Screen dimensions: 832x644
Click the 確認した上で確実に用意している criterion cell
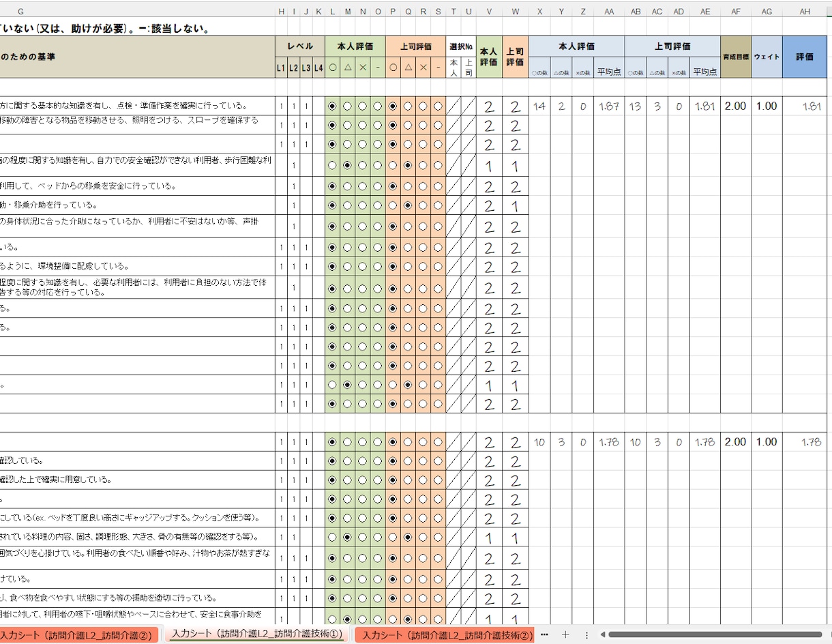point(137,480)
